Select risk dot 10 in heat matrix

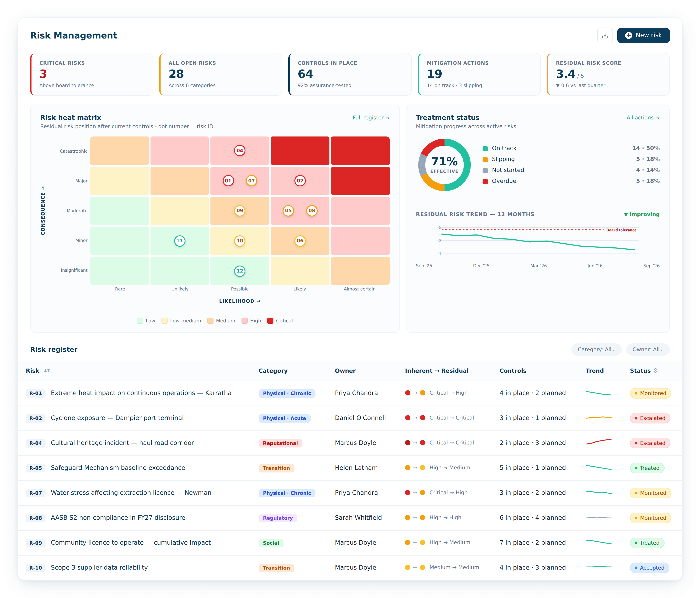pyautogui.click(x=240, y=241)
